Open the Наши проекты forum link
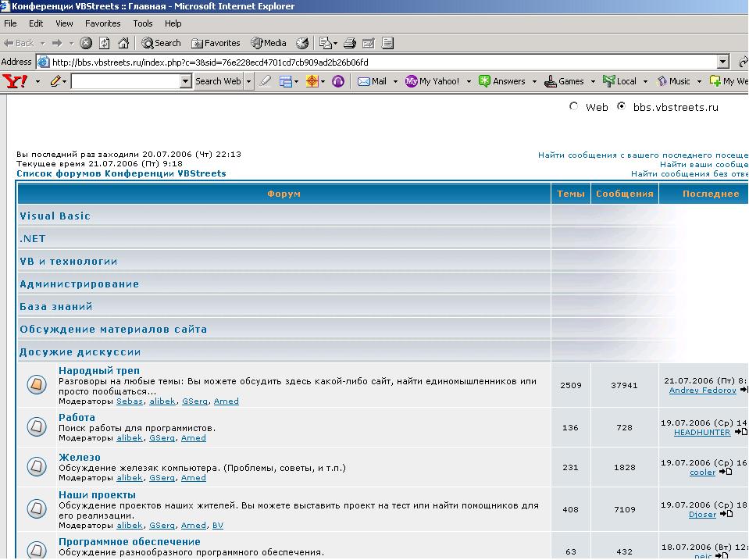The width and height of the screenshot is (749, 560). tap(97, 494)
